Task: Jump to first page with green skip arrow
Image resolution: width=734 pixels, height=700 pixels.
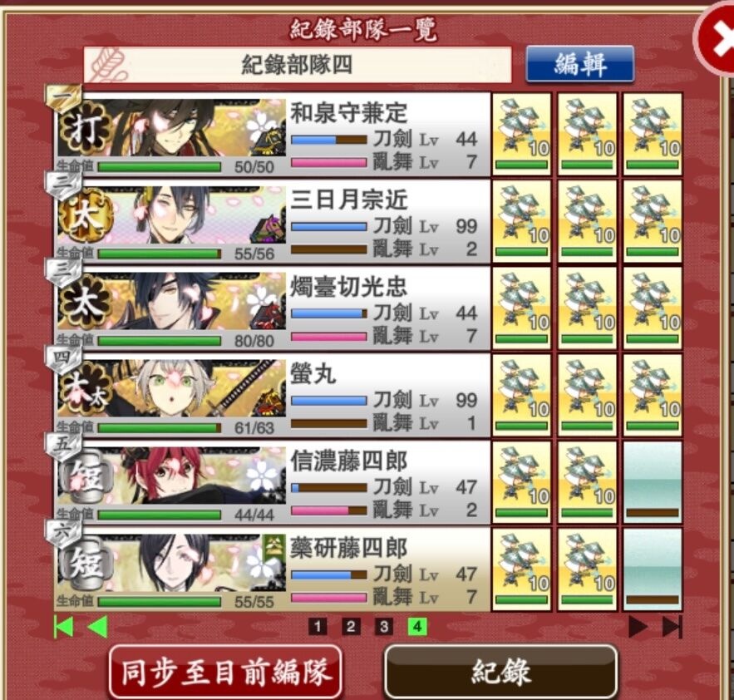Action: tap(64, 627)
